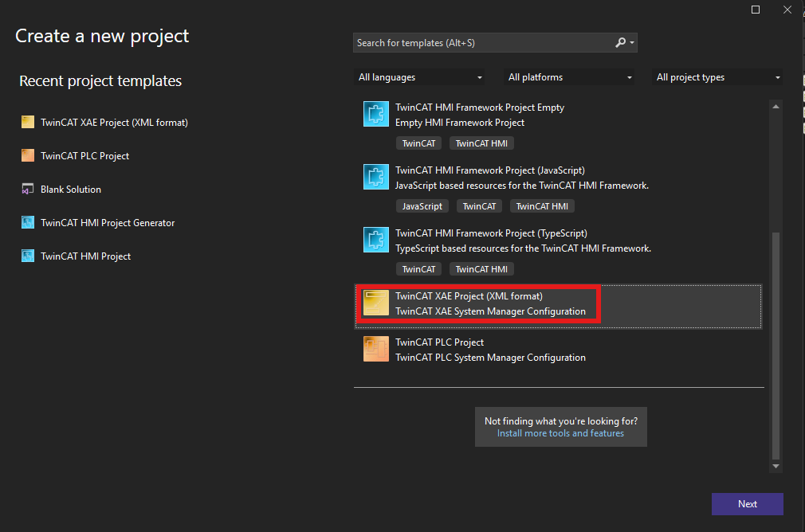Click the orange TwinCAT PLC Project list icon
The height and width of the screenshot is (532, 805).
pyautogui.click(x=376, y=349)
